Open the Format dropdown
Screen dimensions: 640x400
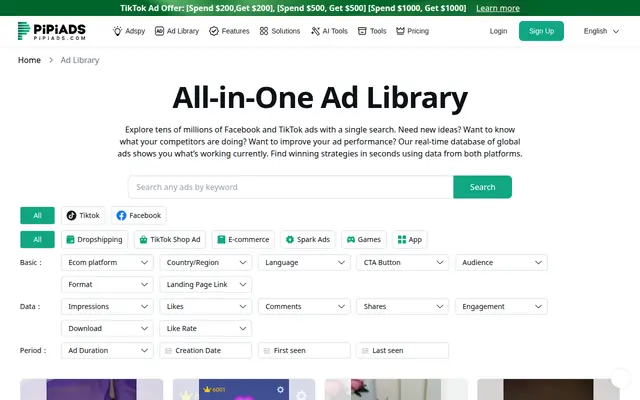point(107,284)
